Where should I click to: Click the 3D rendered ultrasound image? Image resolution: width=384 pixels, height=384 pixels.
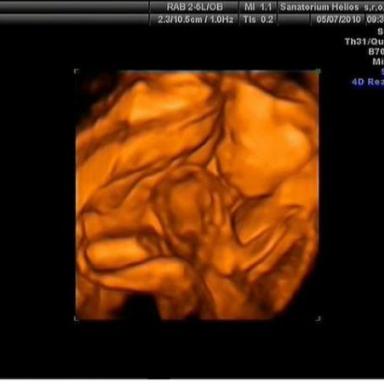click(x=197, y=195)
